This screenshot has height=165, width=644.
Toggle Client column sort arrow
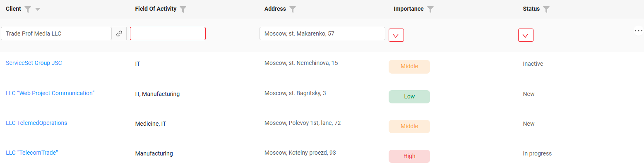pyautogui.click(x=38, y=10)
